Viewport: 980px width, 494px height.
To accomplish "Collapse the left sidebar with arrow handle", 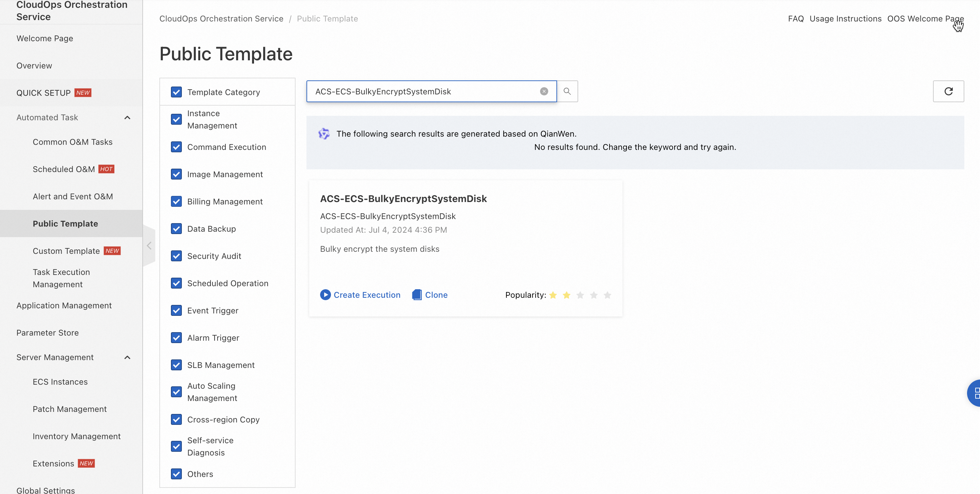I will 149,246.
